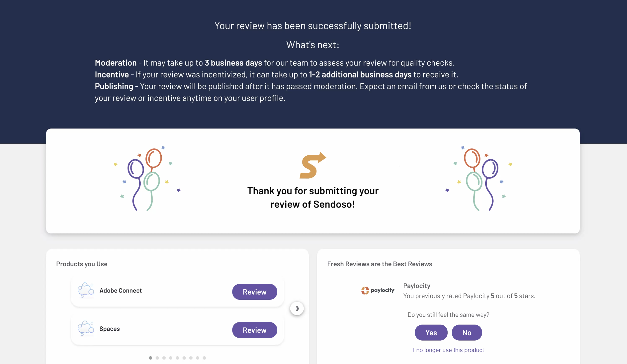Click the right balloons illustration
The width and height of the screenshot is (627, 364).
click(479, 179)
